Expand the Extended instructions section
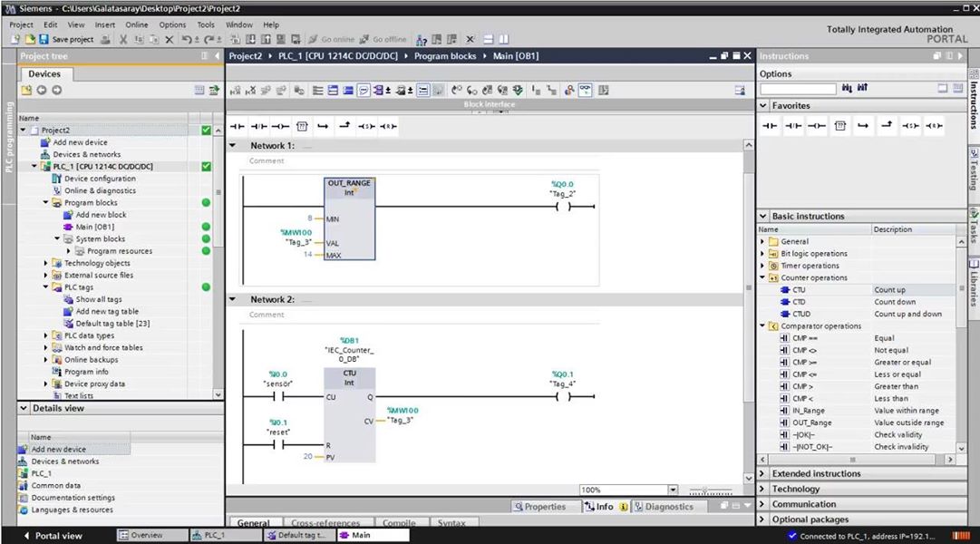Viewport: 980px width, 544px height. (762, 473)
